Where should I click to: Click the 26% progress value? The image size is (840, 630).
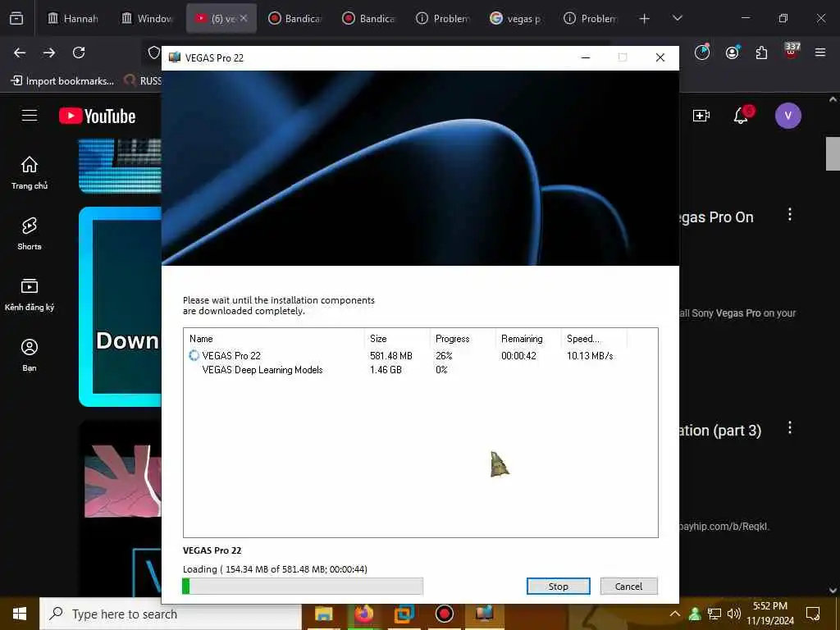444,356
